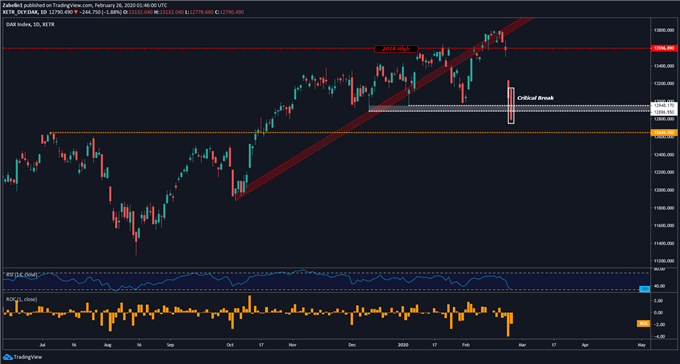Viewport: 680px width, 364px height.
Task: Click the orange 12644 price level tag
Action: tap(664, 133)
